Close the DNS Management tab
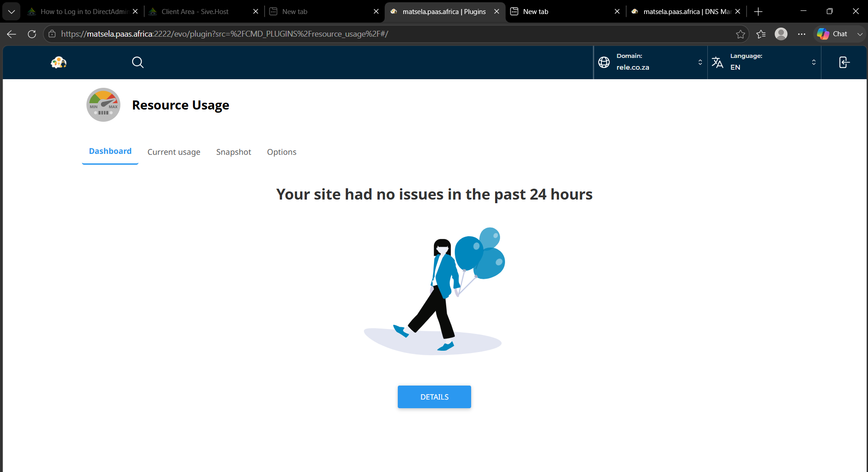This screenshot has height=472, width=868. (738, 12)
